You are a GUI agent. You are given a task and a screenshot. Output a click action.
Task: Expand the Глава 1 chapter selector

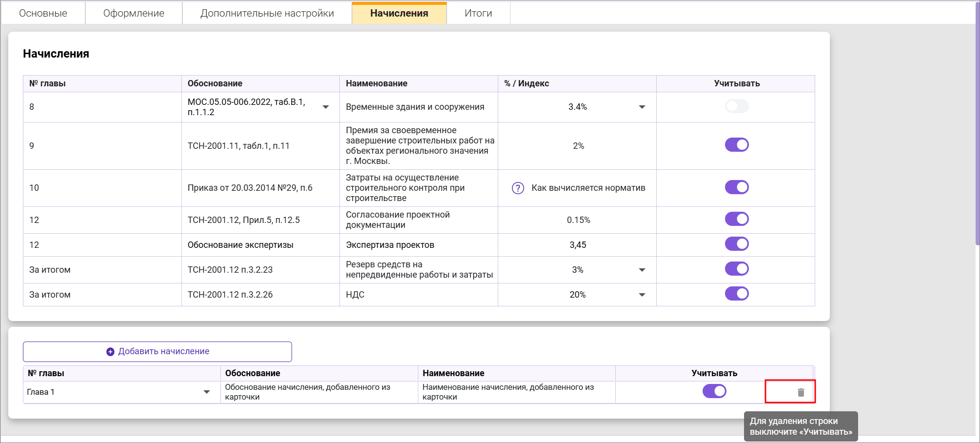pos(207,391)
